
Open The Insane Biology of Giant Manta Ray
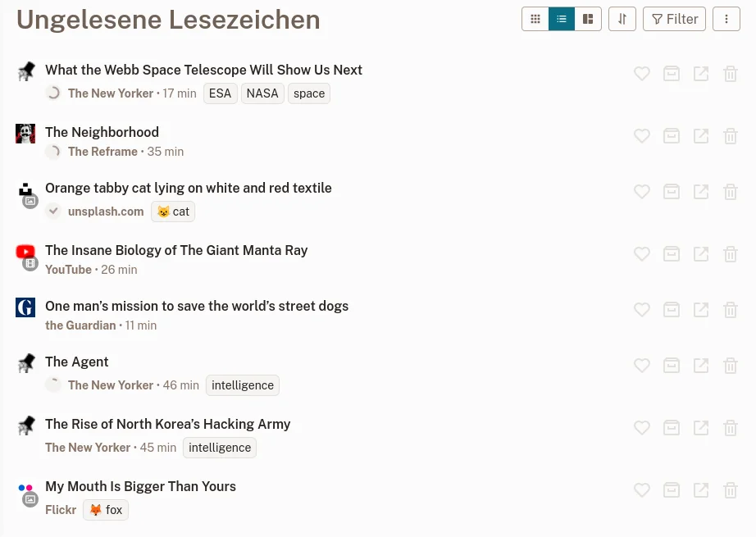[176, 250]
